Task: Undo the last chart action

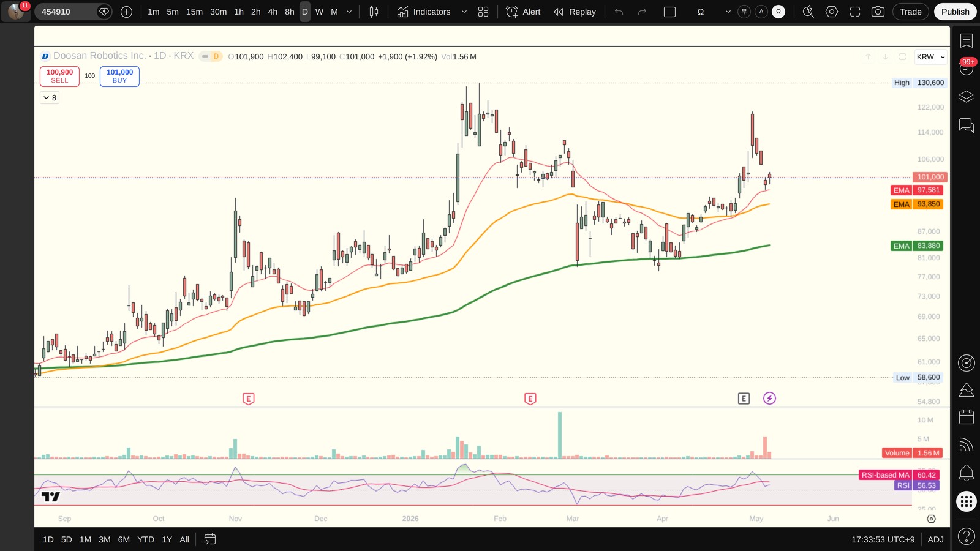Action: tap(619, 12)
